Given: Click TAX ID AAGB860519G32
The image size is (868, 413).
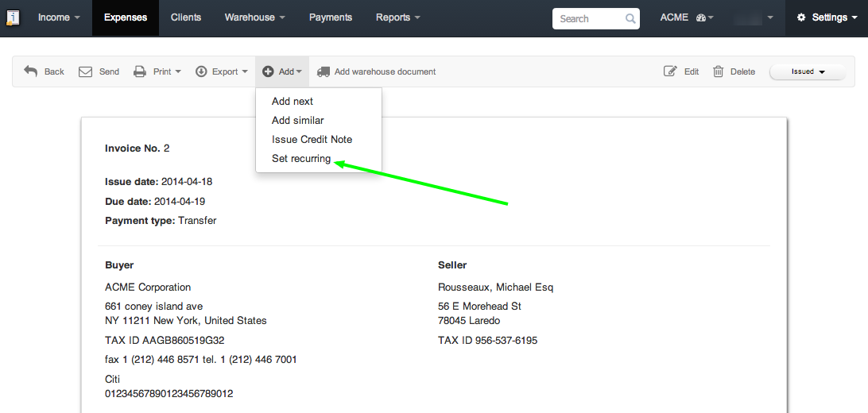Looking at the screenshot, I should [165, 341].
